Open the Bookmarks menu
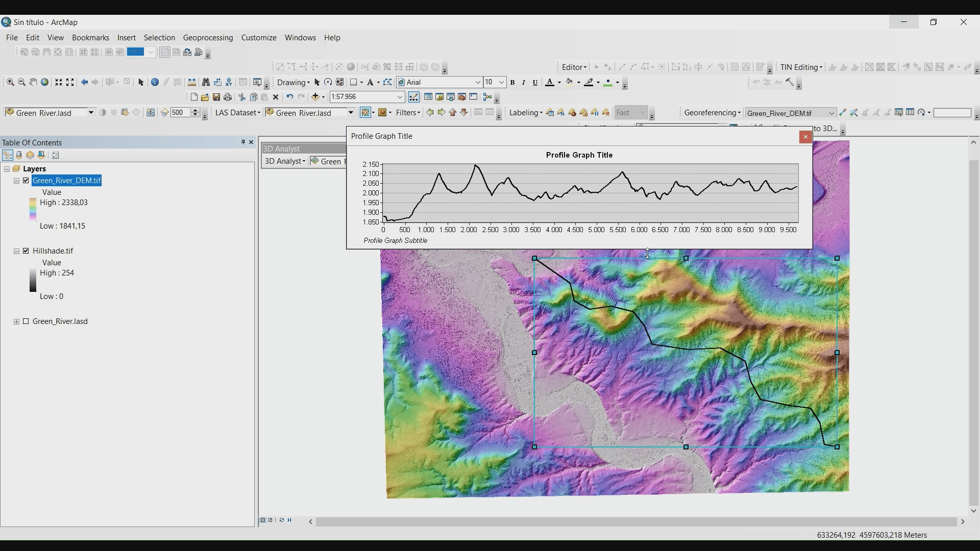The image size is (980, 551). pos(90,38)
